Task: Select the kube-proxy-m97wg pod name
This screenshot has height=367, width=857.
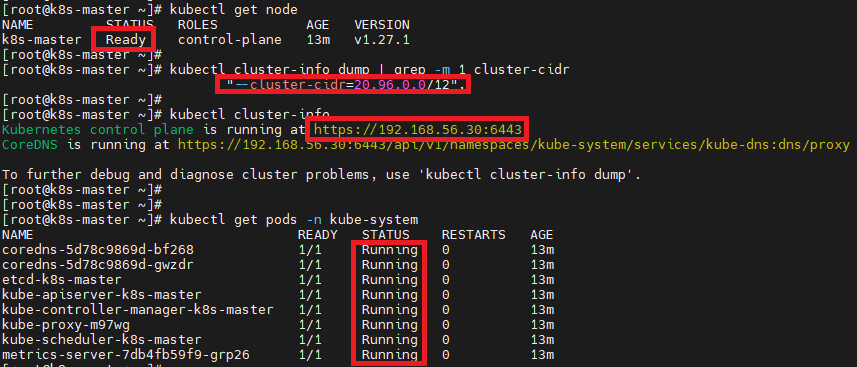Action: point(66,325)
